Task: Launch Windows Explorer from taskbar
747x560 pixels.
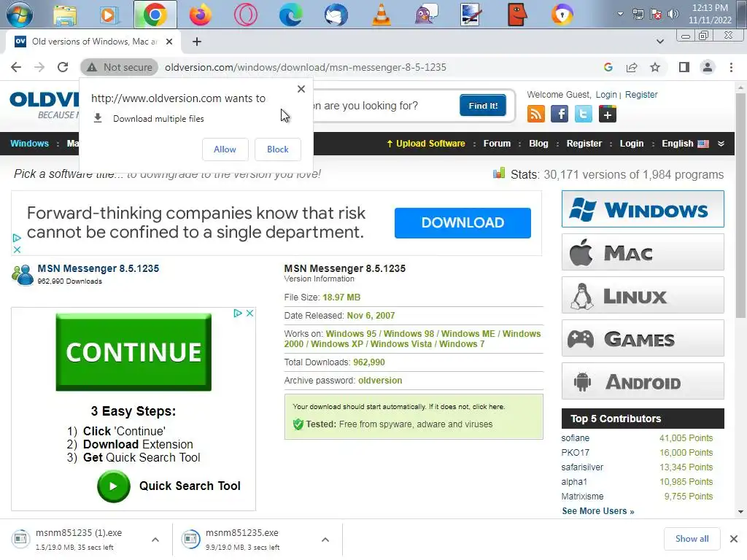Action: 65,15
